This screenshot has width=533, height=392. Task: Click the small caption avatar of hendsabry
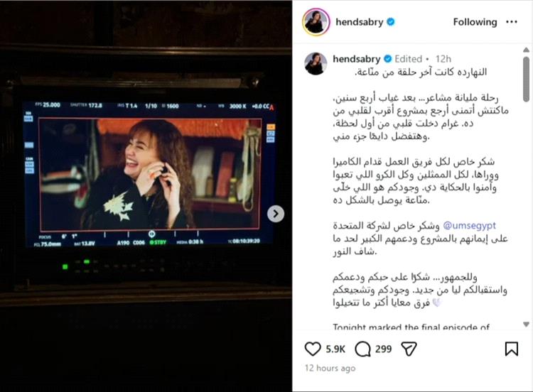pyautogui.click(x=316, y=63)
